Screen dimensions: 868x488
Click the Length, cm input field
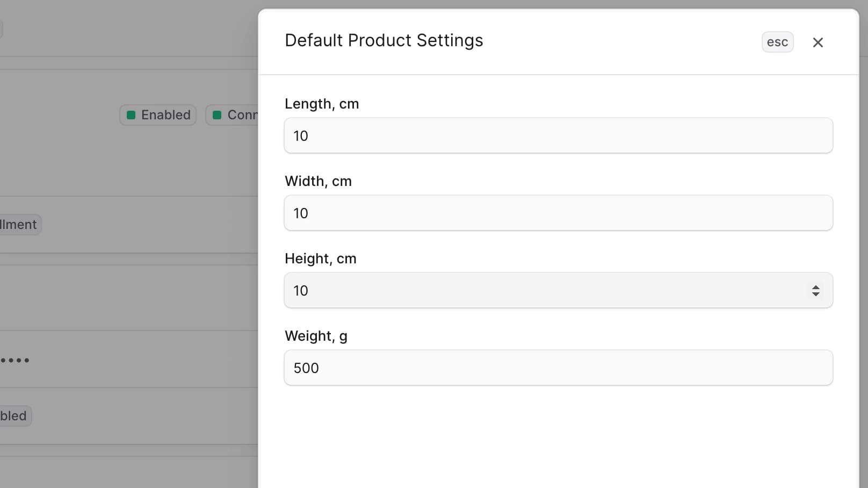tap(558, 135)
